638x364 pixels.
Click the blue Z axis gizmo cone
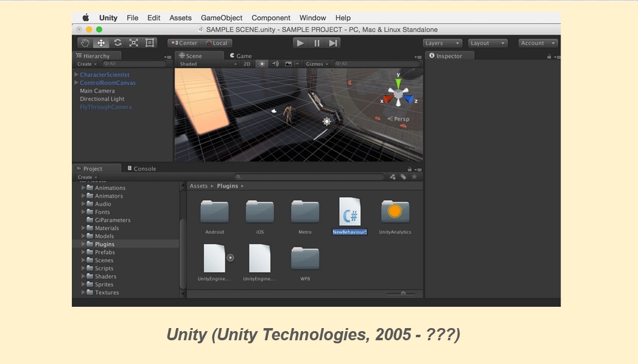tap(408, 99)
